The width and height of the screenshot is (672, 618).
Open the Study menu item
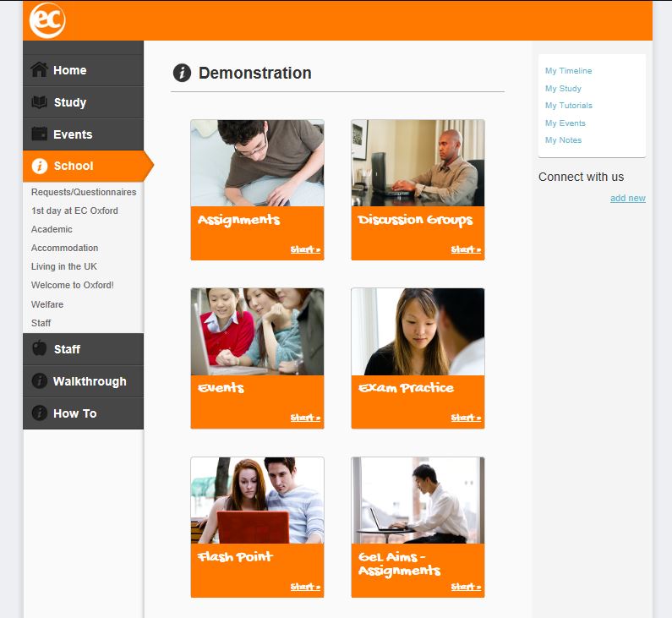tap(84, 102)
